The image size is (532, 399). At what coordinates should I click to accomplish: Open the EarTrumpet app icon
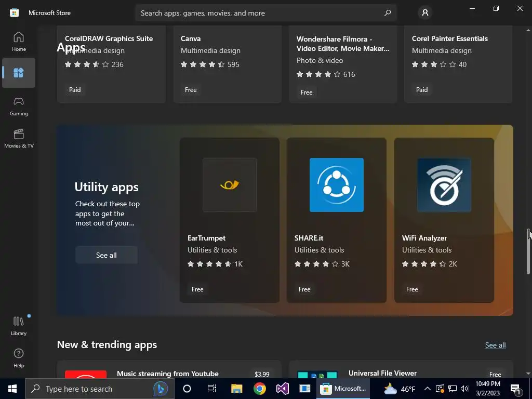[x=229, y=185]
